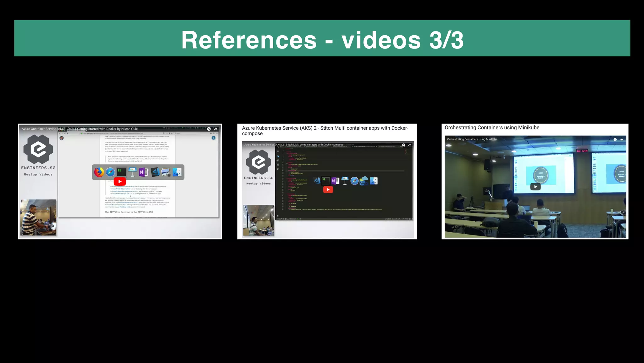644x363 pixels.
Task: Click Engineers.SG logo in second video
Action: [x=258, y=162]
